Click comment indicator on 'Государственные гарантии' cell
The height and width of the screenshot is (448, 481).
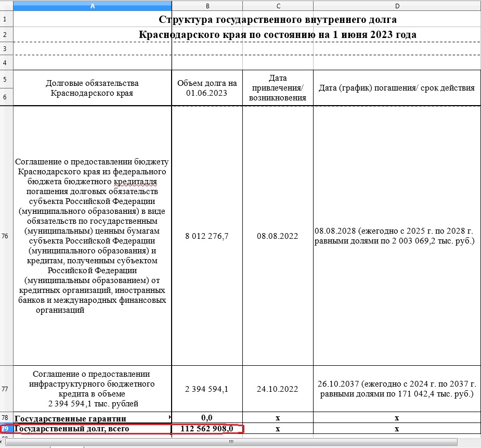170,417
